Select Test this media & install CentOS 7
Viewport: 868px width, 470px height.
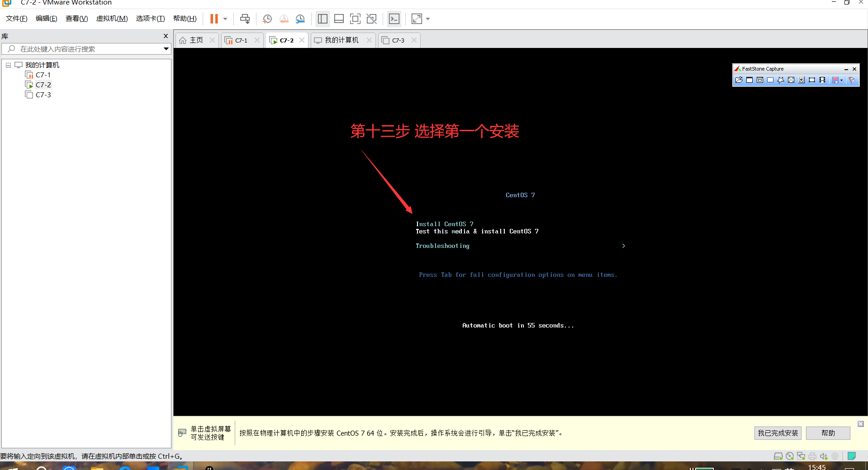pos(477,231)
